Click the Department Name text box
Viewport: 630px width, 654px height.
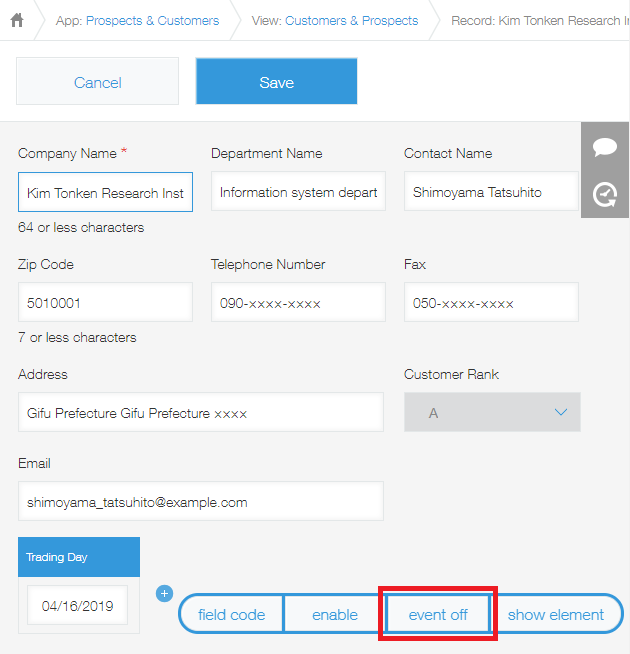[298, 191]
